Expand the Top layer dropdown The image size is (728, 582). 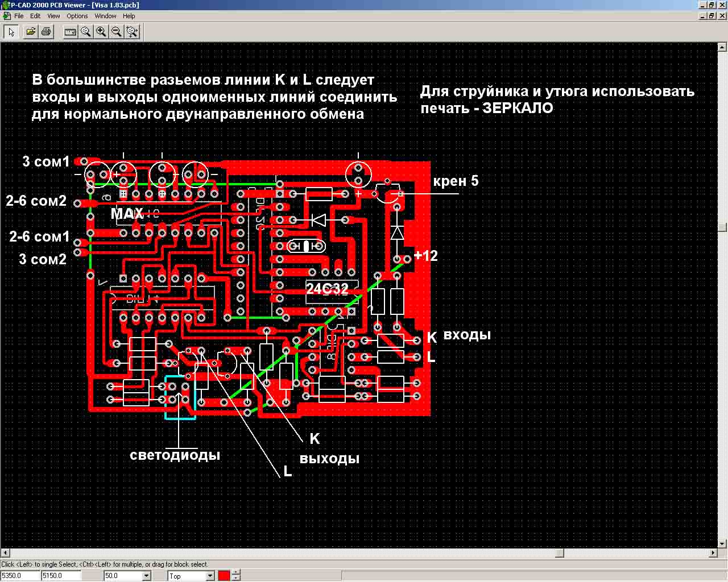(210, 576)
